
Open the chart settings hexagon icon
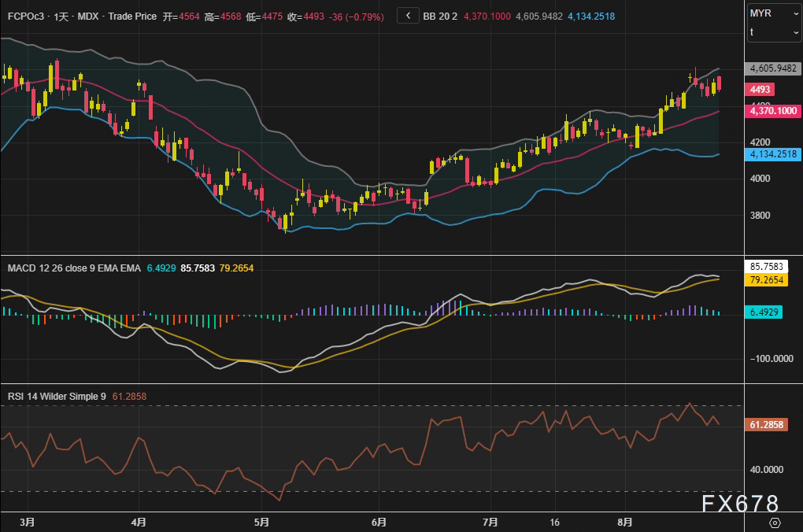point(774,523)
